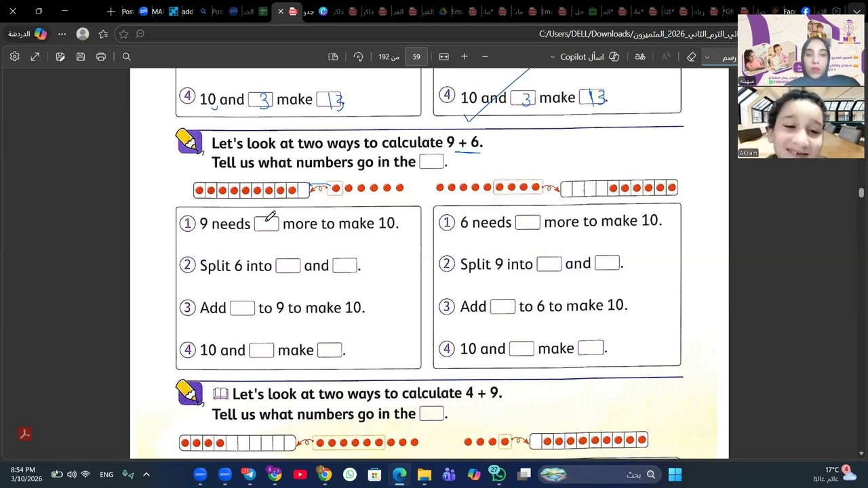868x488 pixels.
Task: Open a new browser tab
Action: coord(111,12)
